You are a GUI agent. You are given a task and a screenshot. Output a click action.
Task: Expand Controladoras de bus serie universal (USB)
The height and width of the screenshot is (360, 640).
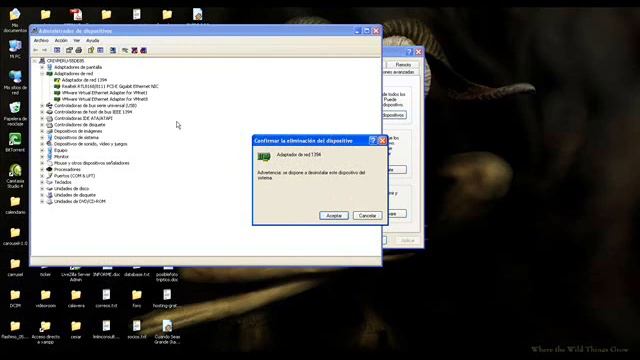42,106
